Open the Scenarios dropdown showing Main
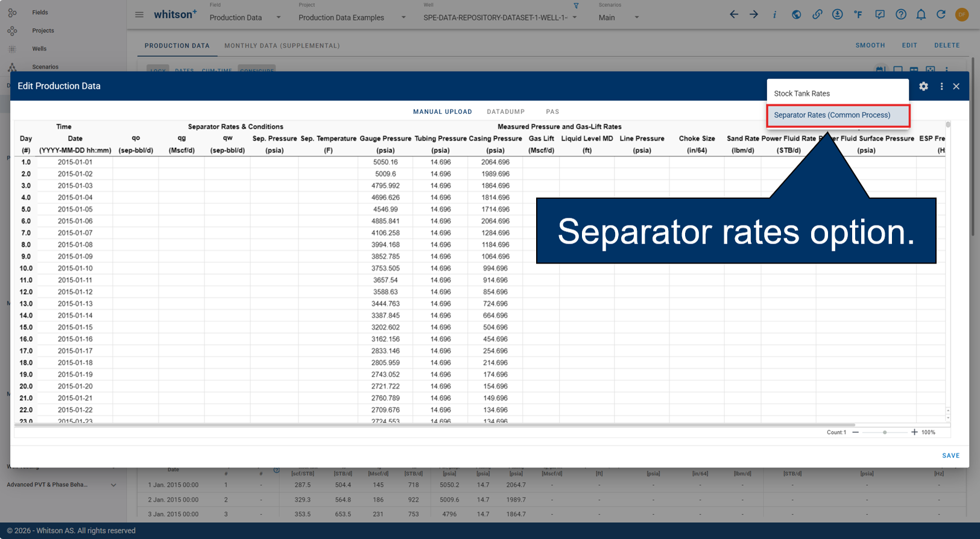The image size is (980, 539). click(619, 17)
